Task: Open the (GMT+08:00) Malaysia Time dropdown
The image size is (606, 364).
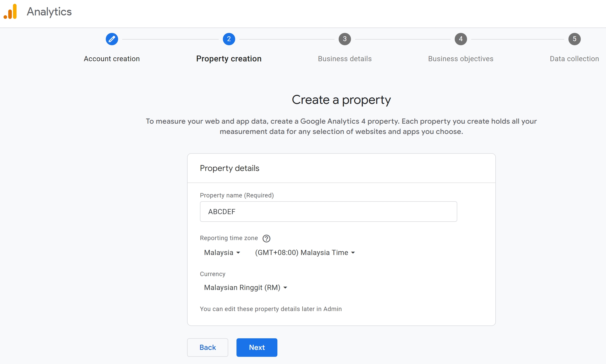Action: pyautogui.click(x=305, y=252)
